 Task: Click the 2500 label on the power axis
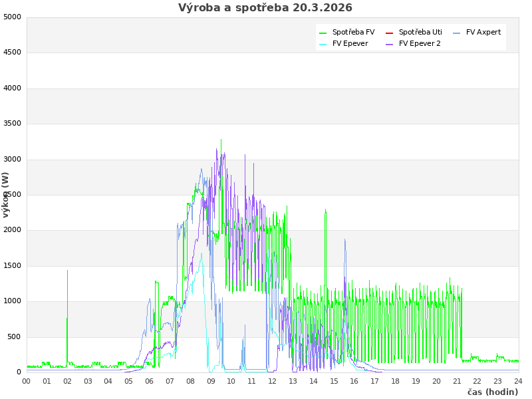(12, 195)
